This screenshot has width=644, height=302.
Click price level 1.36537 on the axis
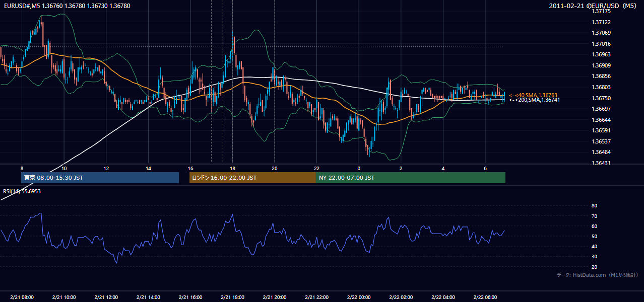(x=601, y=141)
